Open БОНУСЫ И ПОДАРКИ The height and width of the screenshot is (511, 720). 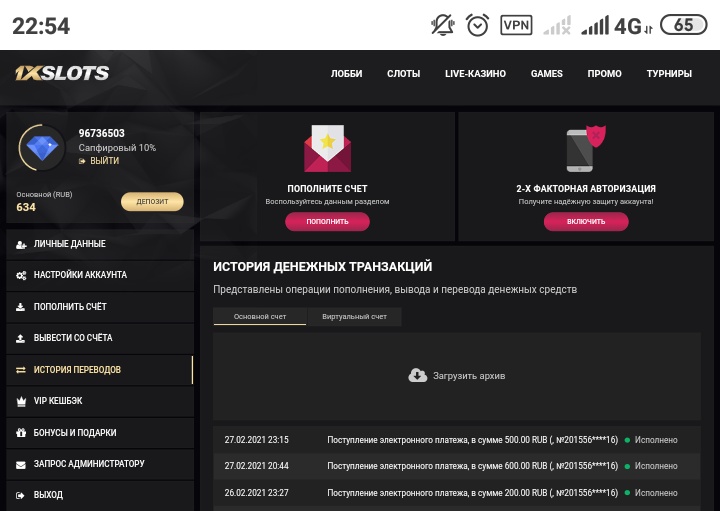pos(100,432)
